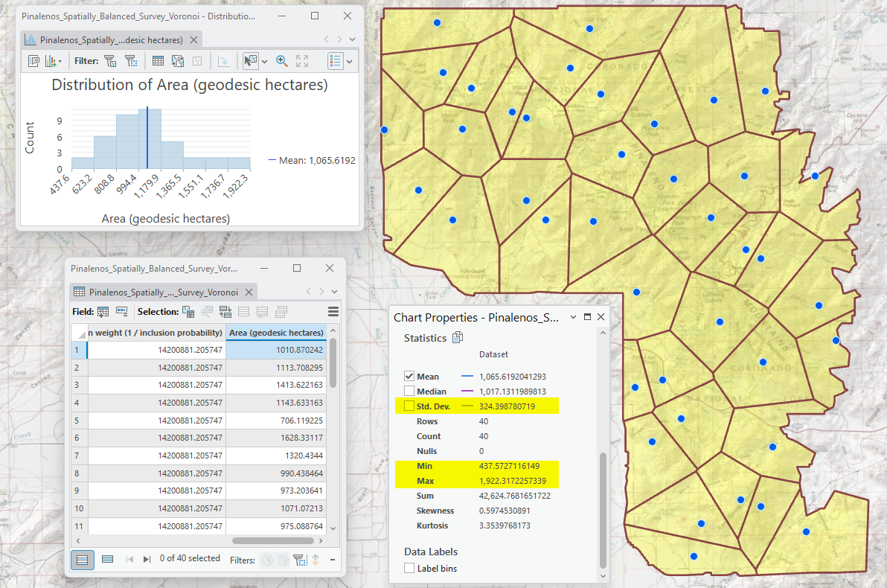This screenshot has height=588, width=887.
Task: Expand the chart selection mode dropdown
Action: [264, 61]
